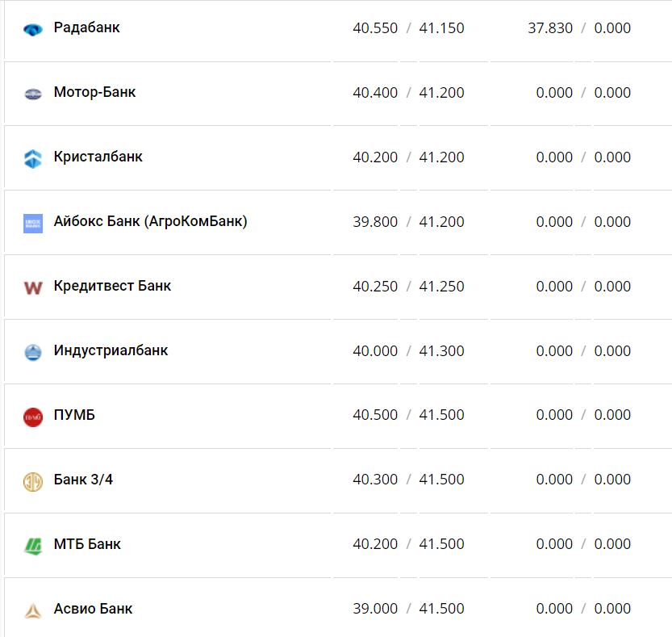Open the ПУМБ bank name link
Image resolution: width=672 pixels, height=637 pixels.
click(x=74, y=415)
